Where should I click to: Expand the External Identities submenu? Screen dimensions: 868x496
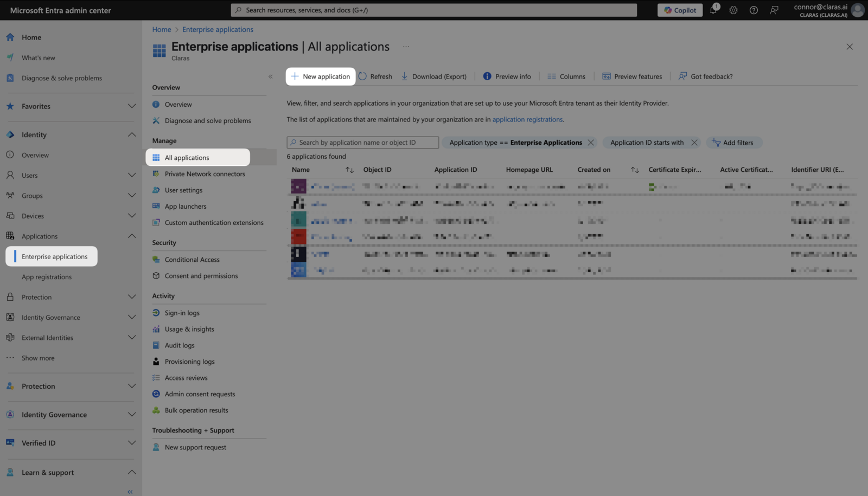(x=131, y=338)
